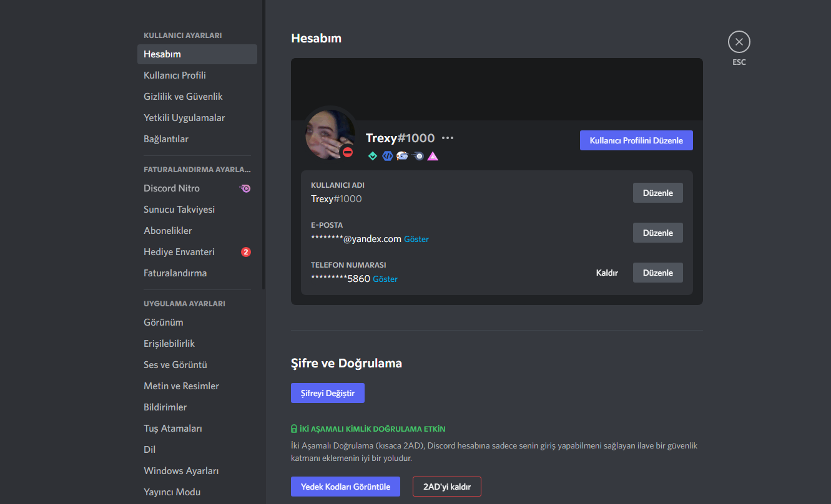Select Windows Ayarları
Screen dimensions: 831x504
point(197,471)
